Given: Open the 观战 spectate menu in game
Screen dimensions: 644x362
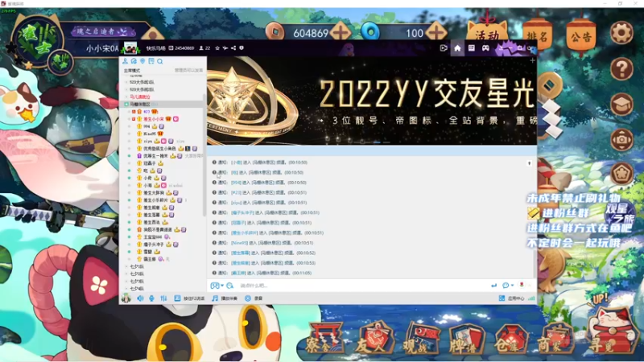Looking at the screenshot, I should [421, 339].
